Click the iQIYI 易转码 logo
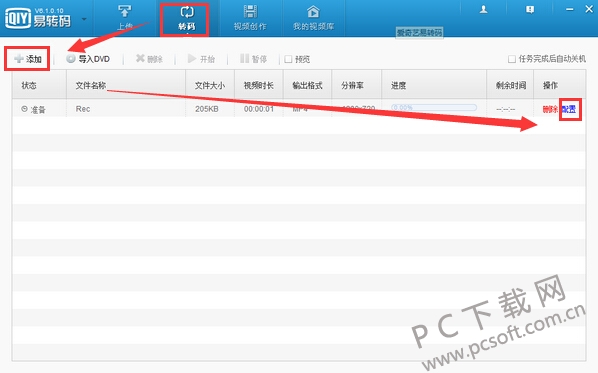 (38, 18)
